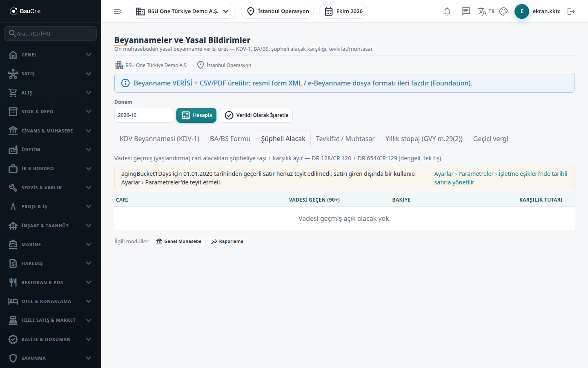Image resolution: width=588 pixels, height=368 pixels.
Task: Switch language via the TR translate icon
Action: tap(486, 11)
